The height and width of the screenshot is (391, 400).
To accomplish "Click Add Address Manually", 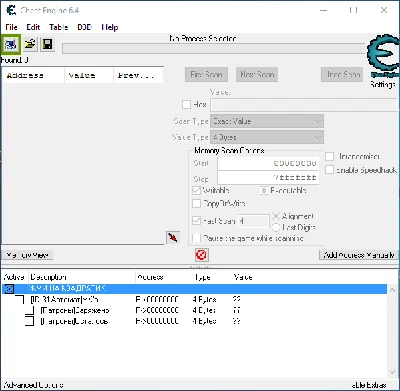I will (359, 255).
